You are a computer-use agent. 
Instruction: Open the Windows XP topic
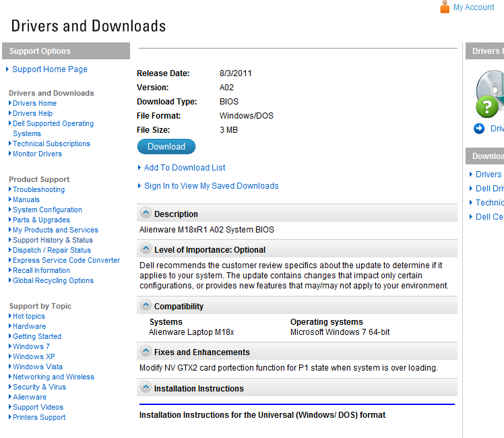coord(34,356)
